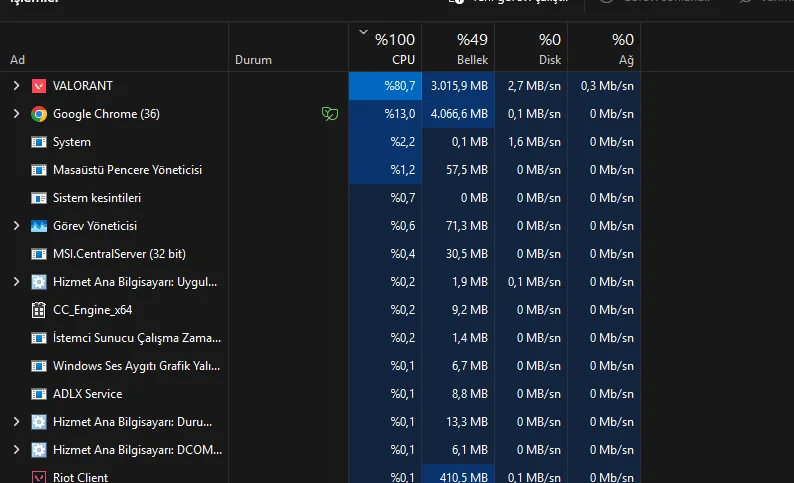Click the %80,7 CPU value for VALORANT
The width and height of the screenshot is (794, 483).
pos(400,86)
